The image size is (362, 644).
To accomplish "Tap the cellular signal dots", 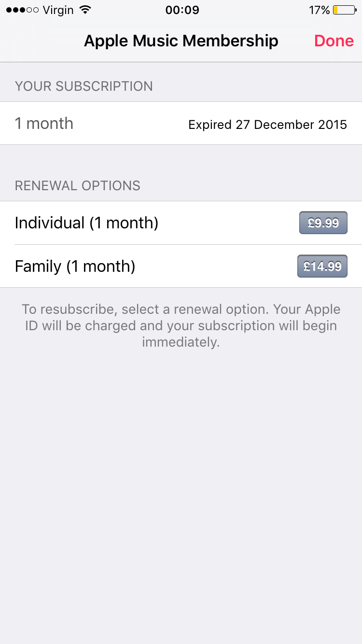I will click(22, 10).
